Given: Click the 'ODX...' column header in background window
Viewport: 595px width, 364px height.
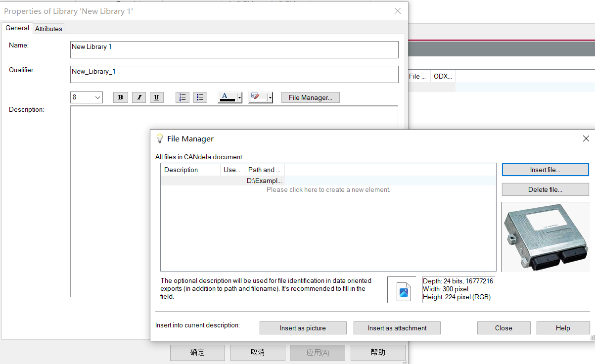Looking at the screenshot, I should 443,76.
